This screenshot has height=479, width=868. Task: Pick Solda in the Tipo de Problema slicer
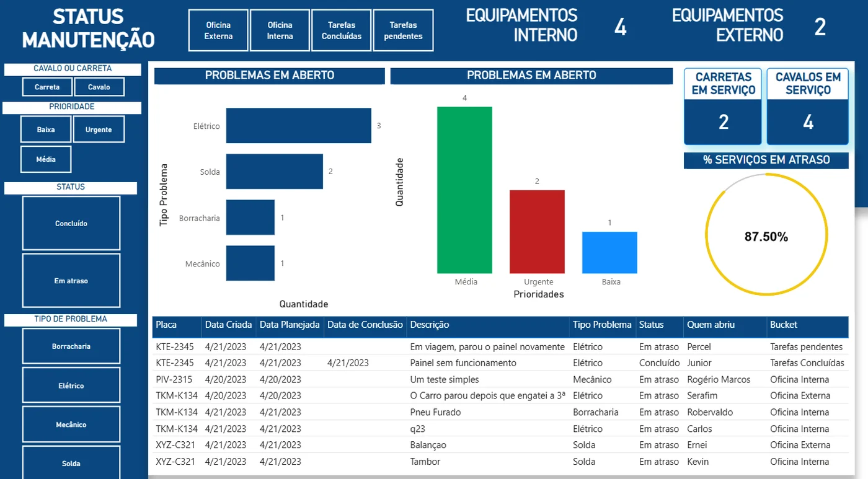coord(71,462)
